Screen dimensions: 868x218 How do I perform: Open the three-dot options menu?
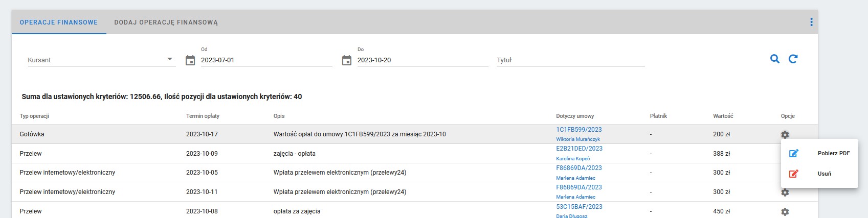tap(811, 22)
